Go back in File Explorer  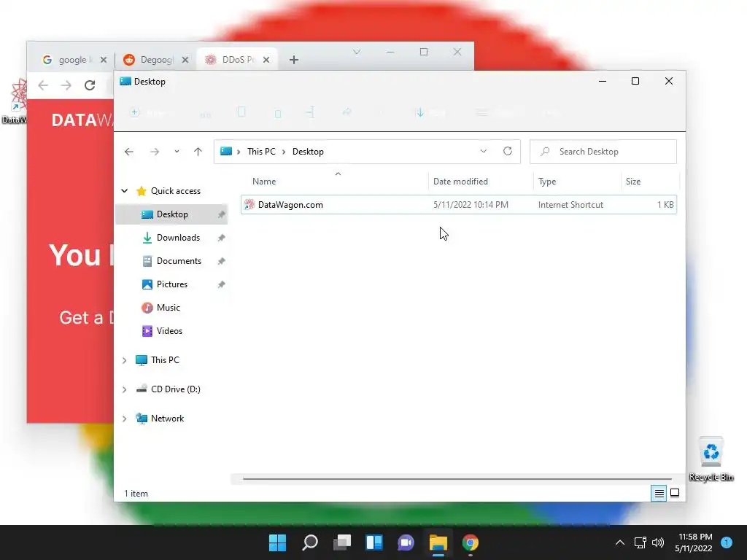[128, 152]
